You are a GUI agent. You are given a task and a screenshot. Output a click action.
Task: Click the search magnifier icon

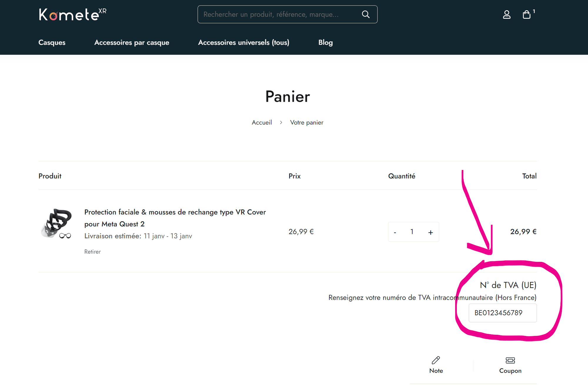click(x=365, y=14)
